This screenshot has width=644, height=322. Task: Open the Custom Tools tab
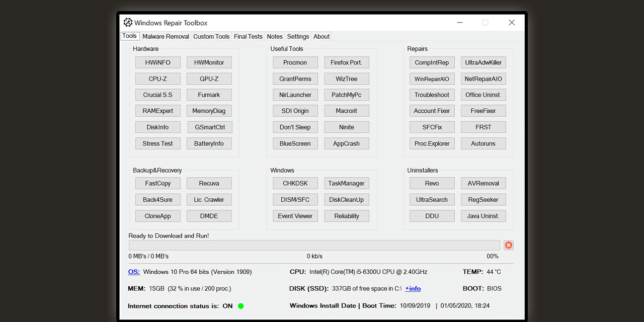pyautogui.click(x=211, y=36)
